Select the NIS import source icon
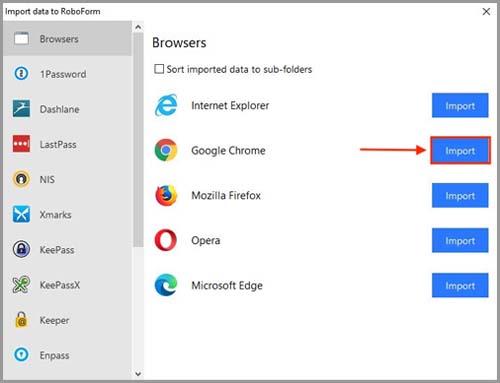Viewport: 500px width, 383px height. pos(21,179)
